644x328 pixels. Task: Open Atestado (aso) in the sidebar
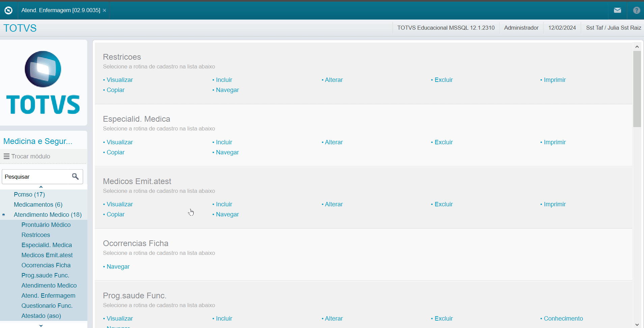pyautogui.click(x=41, y=316)
